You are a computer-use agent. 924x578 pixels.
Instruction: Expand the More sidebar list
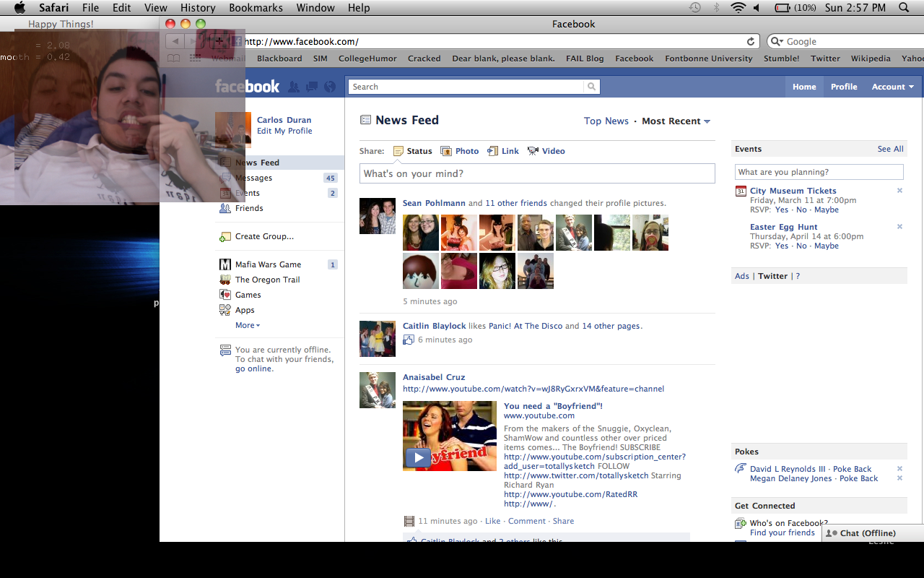coord(247,325)
